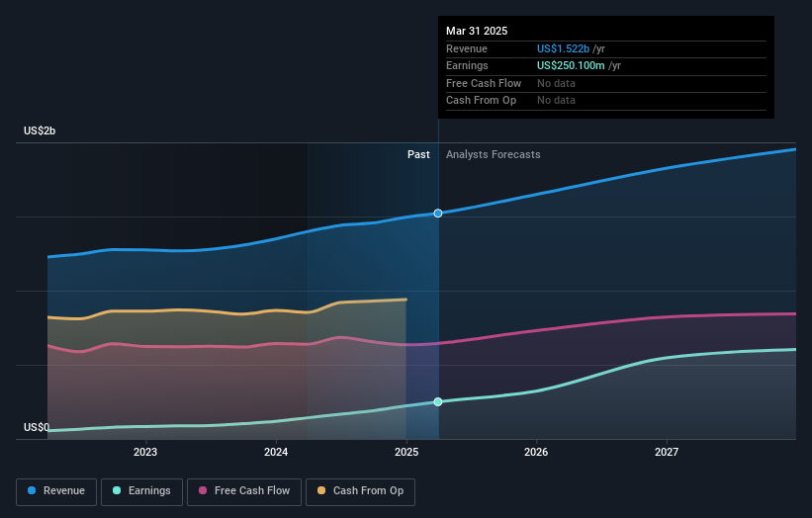Toggle the Cash From Op legend button
The image size is (812, 518).
point(360,491)
